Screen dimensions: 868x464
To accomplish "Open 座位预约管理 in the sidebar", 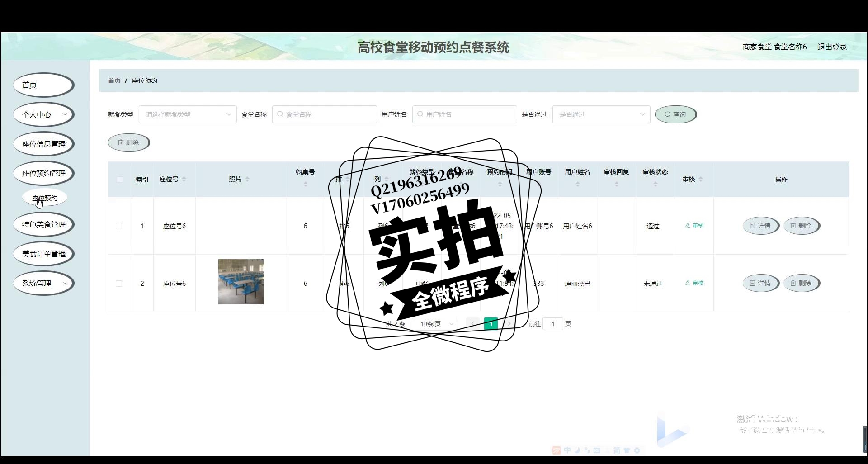I will click(43, 173).
